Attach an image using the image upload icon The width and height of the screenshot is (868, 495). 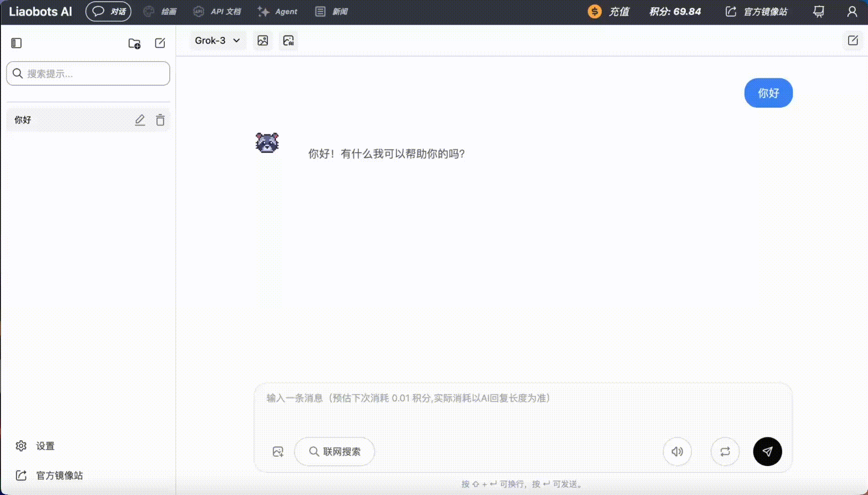278,451
